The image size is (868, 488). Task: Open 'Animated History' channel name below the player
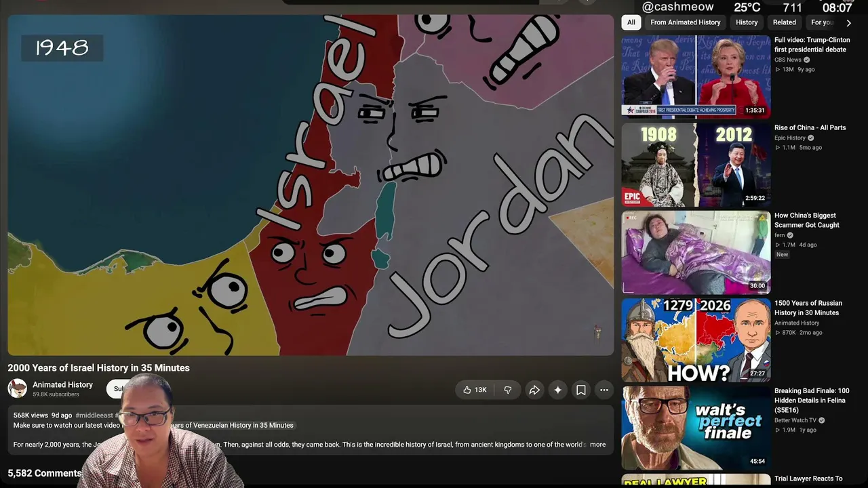[x=62, y=385]
